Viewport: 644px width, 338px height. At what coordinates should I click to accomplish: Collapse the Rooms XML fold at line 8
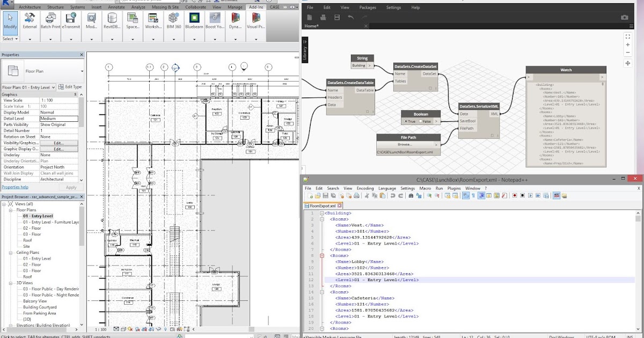(321, 256)
